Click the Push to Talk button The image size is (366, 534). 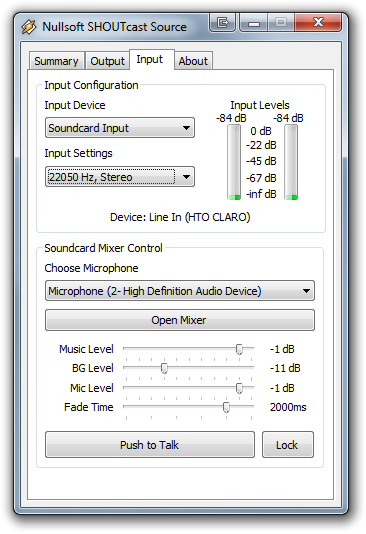coord(150,445)
